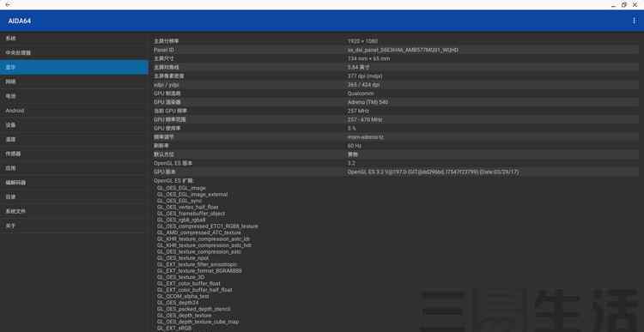The height and width of the screenshot is (332, 644).
Task: Open the 传感器 (Sensors) section
Action: coord(74,154)
